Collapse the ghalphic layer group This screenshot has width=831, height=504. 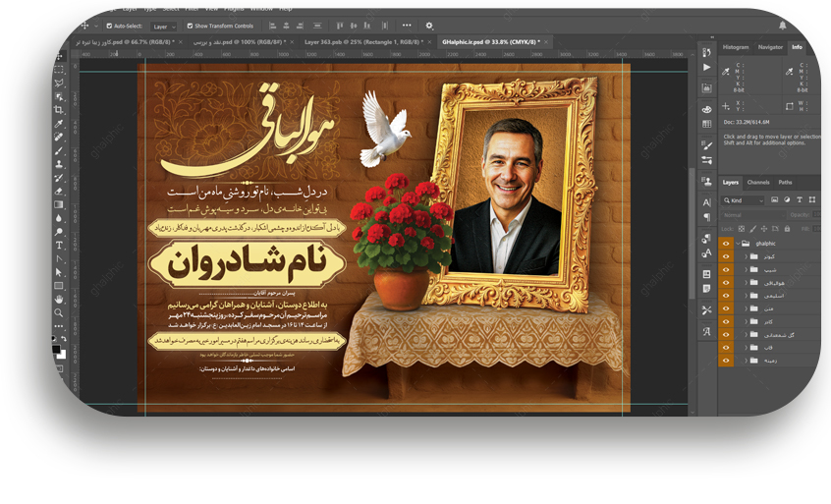tap(738, 243)
